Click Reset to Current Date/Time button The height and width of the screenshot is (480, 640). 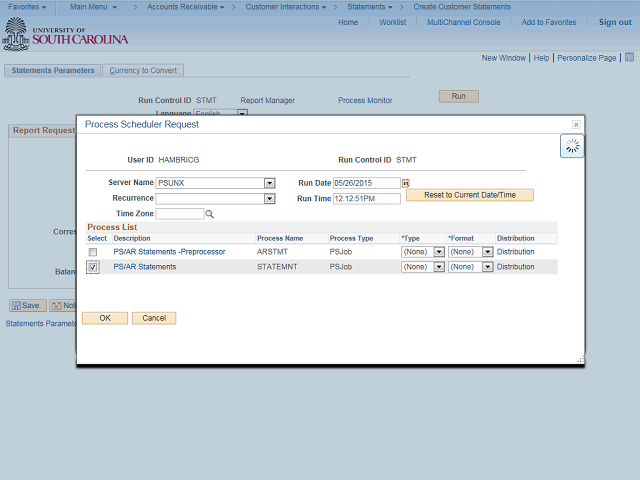470,195
